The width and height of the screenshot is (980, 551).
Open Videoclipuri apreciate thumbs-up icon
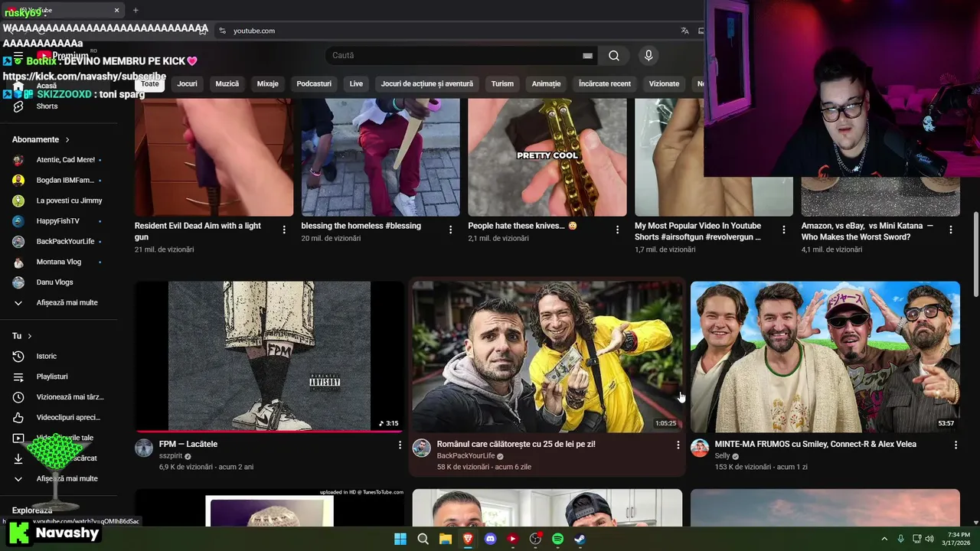click(18, 418)
